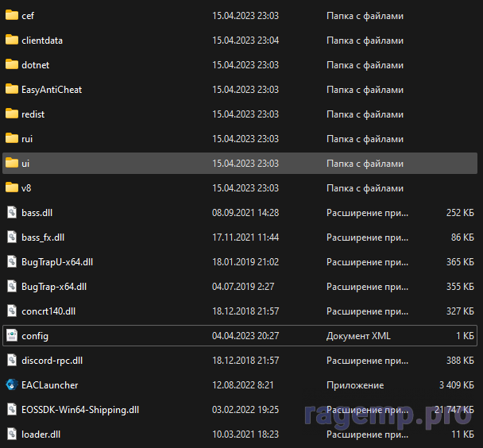Image resolution: width=483 pixels, height=448 pixels.
Task: Select the rui folder name
Action: pyautogui.click(x=27, y=139)
